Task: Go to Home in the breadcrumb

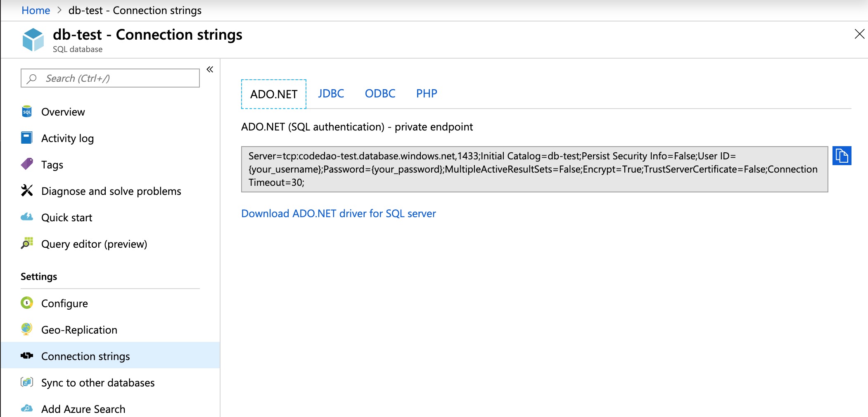Action: pos(36,10)
